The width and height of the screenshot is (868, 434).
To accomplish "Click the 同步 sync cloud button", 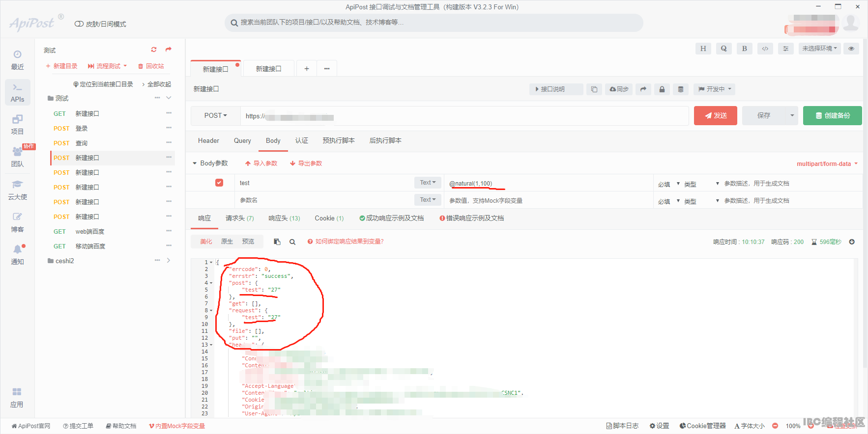I will (x=619, y=89).
